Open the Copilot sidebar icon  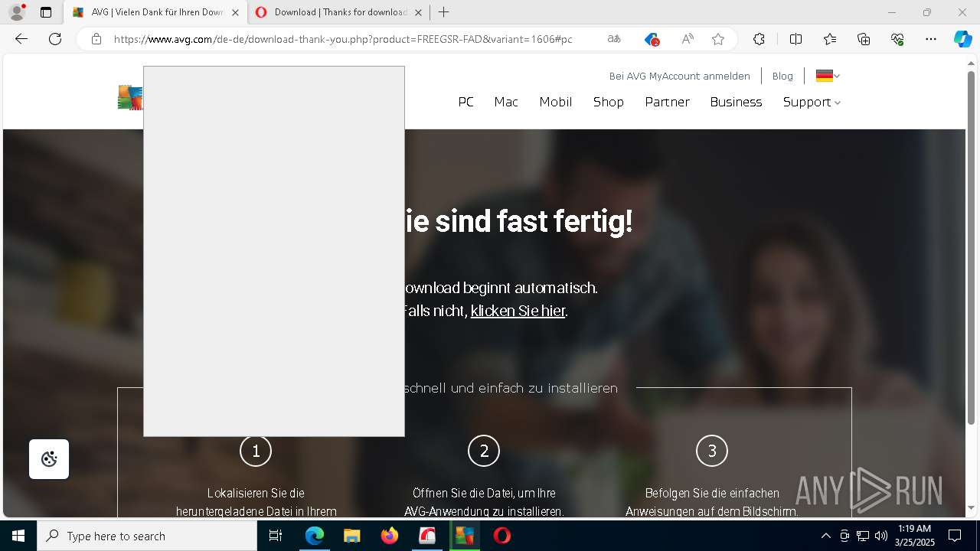(962, 39)
